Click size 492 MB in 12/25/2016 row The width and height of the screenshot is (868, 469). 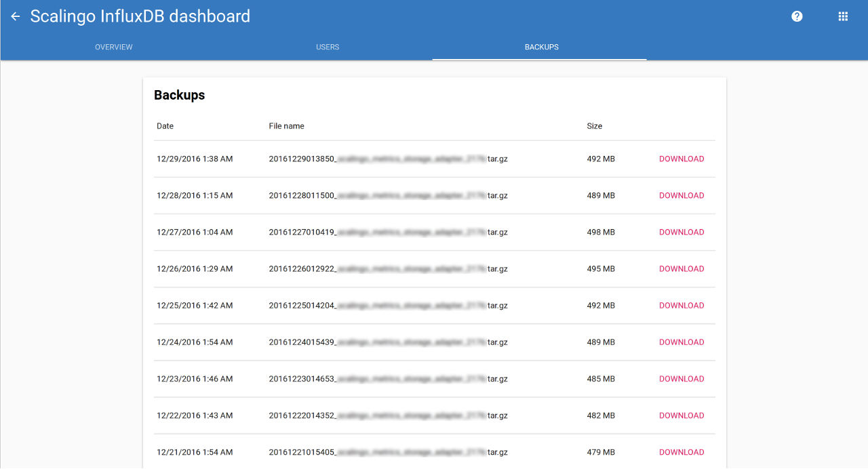click(x=601, y=306)
